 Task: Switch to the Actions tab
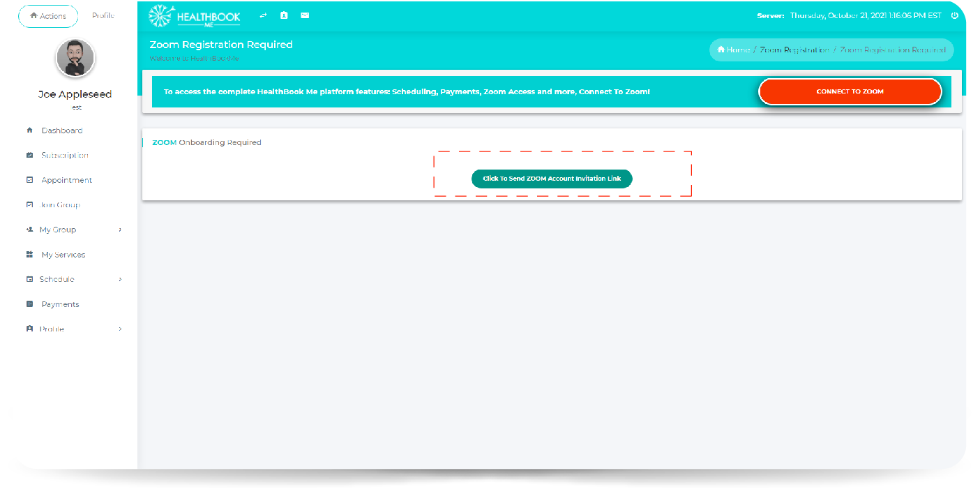[x=47, y=16]
